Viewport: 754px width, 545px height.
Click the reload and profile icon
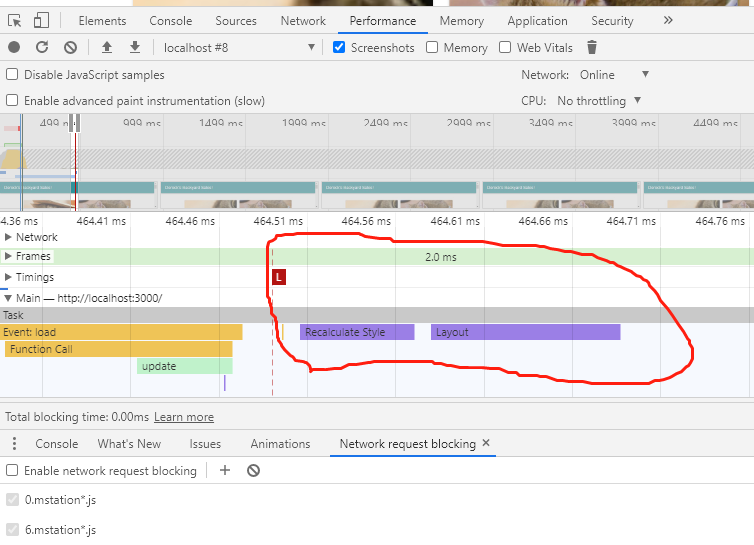[42, 47]
